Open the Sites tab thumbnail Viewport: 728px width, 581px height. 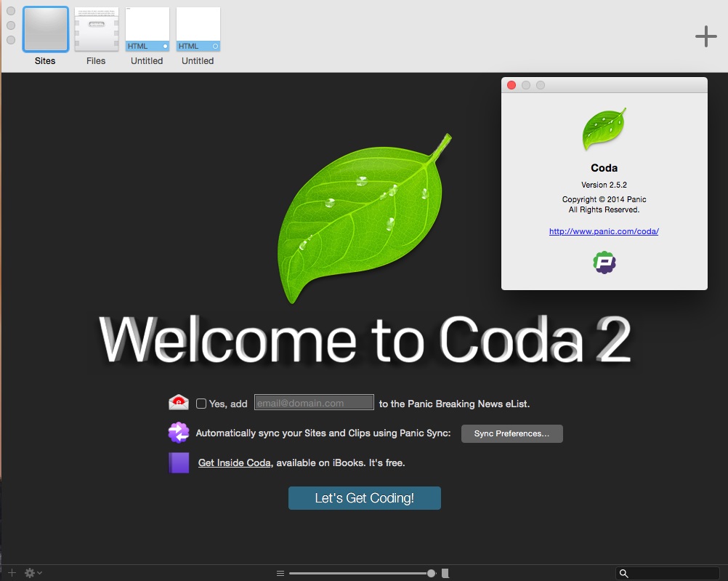click(x=46, y=29)
